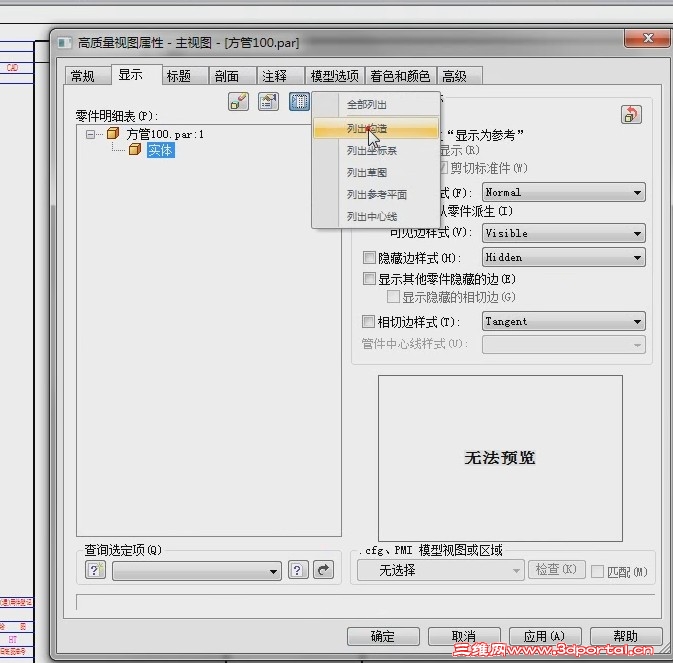Open the Tangent edge style dropdown
The width and height of the screenshot is (673, 663).
(564, 321)
